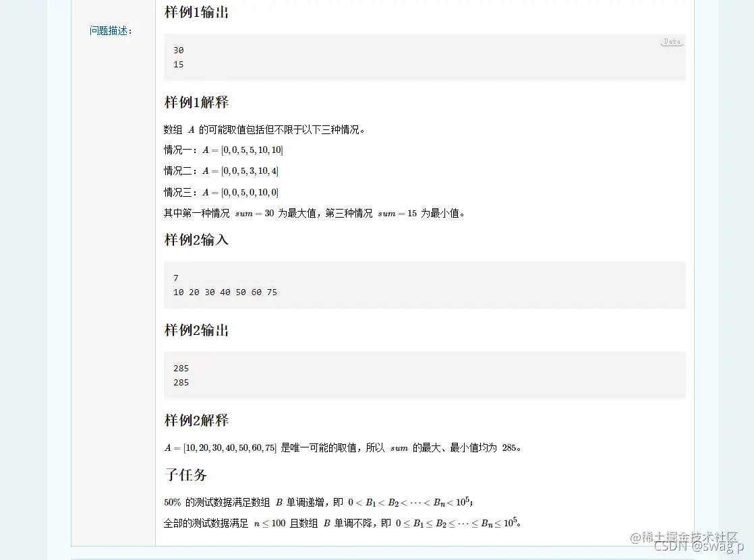The width and height of the screenshot is (754, 560).
Task: Select the CSDN @swag p watermark text
Action: 701,548
